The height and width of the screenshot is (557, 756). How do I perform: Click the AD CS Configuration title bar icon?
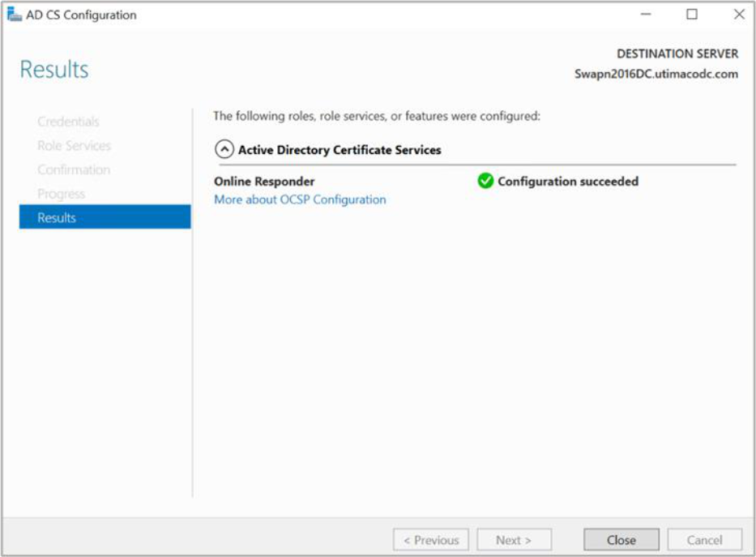click(x=14, y=15)
